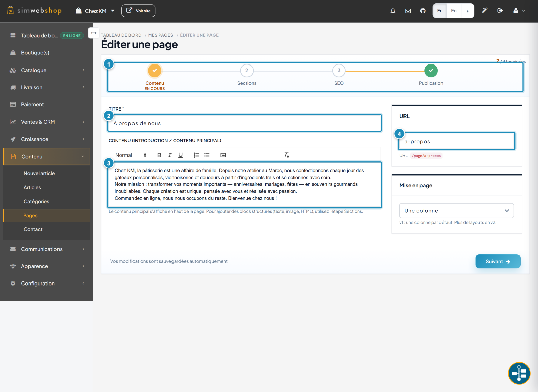Click Contenu sidebar document icon
The image size is (538, 392).
click(x=13, y=157)
